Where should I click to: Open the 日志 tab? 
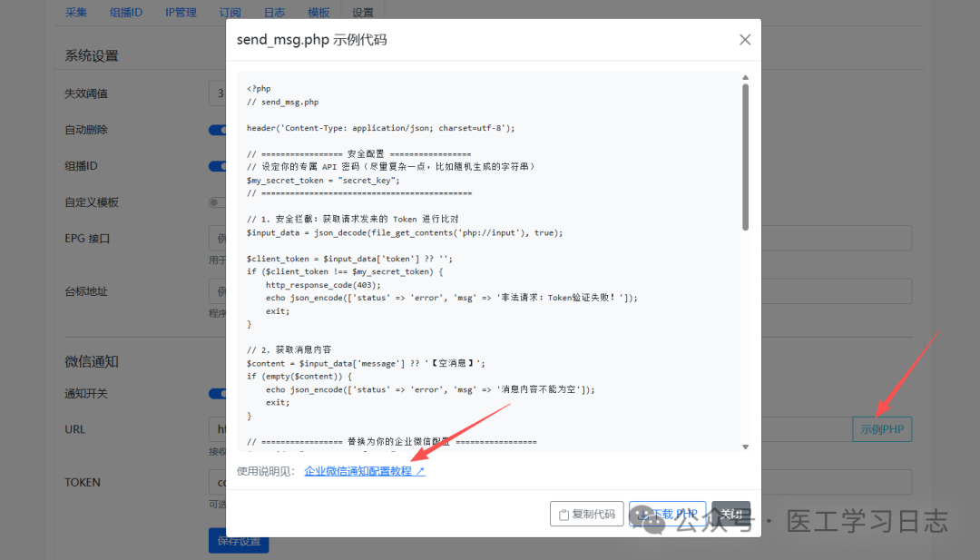(274, 13)
